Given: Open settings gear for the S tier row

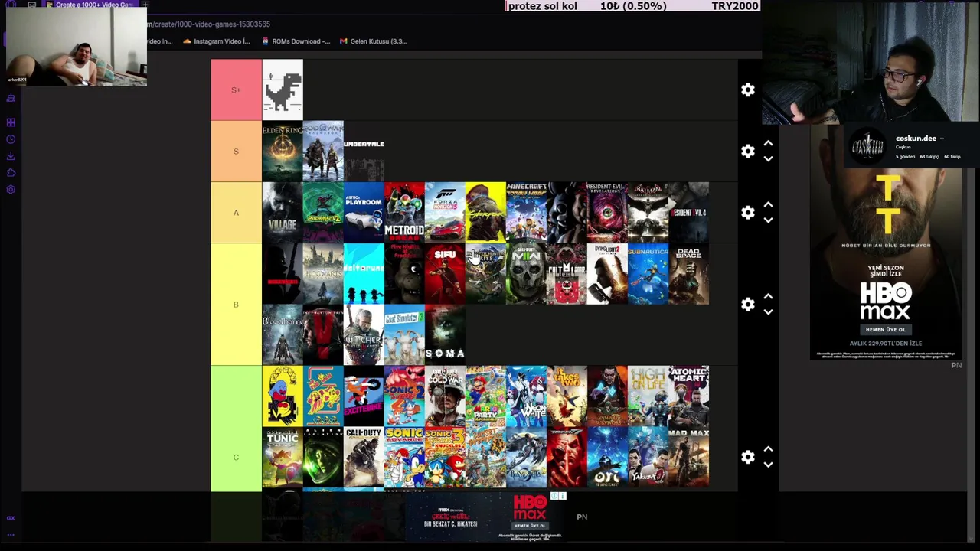Looking at the screenshot, I should point(748,152).
